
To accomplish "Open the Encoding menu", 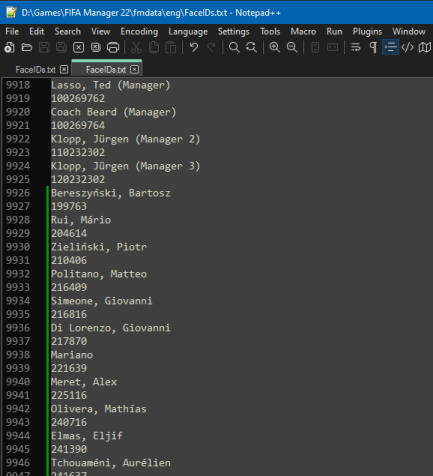I will tap(139, 32).
